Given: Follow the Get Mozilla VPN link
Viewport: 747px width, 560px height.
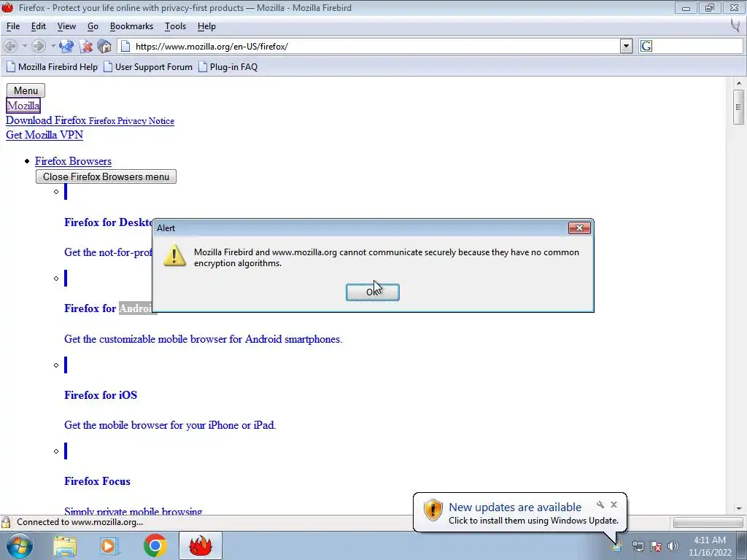Looking at the screenshot, I should tap(44, 135).
